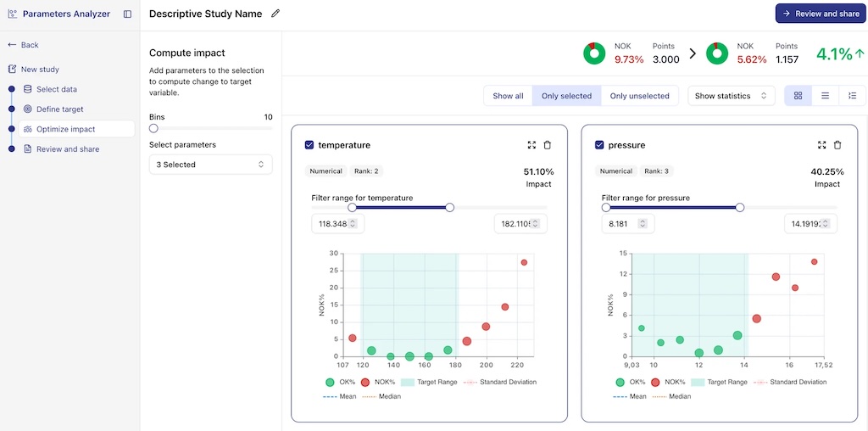Select the Only unselected tab
Viewport: 868px width, 431px height.
639,96
